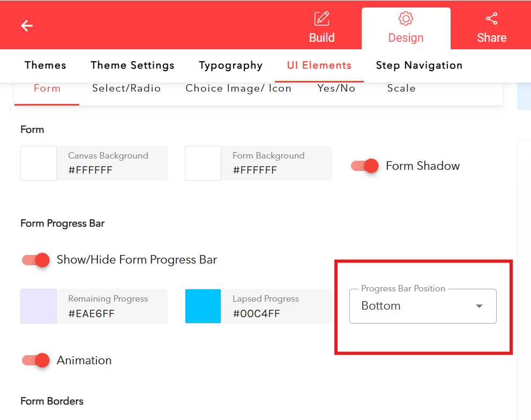Click the Share icon
Viewport: 531px width, 420px height.
[491, 18]
